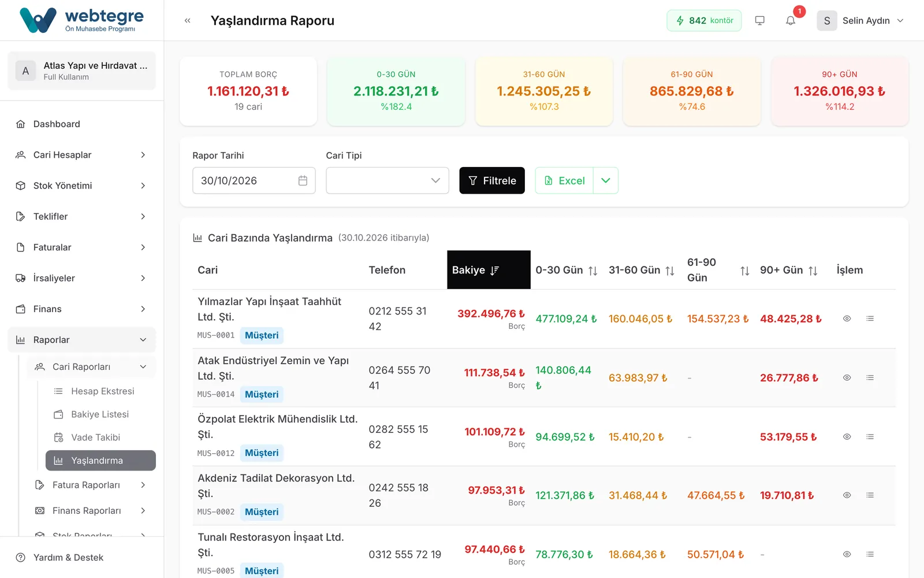Open Selin Aydın user menu
Screen dimensions: 924x578
tap(860, 20)
